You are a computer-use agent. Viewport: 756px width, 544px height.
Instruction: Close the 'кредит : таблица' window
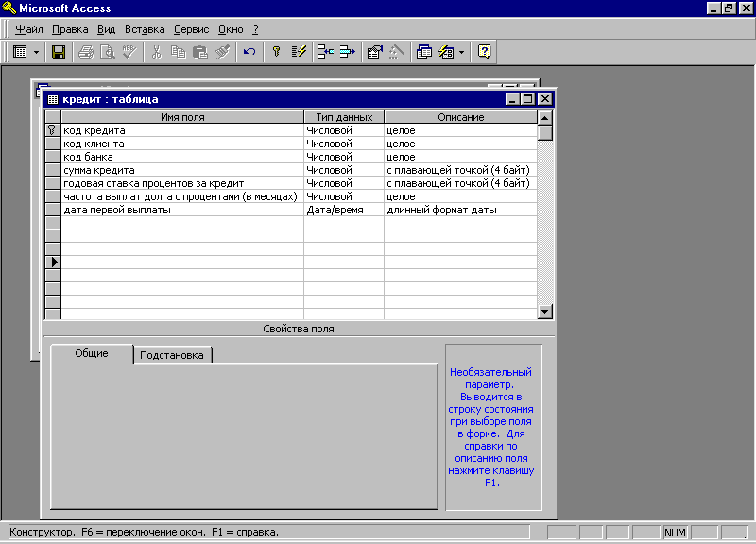click(545, 99)
